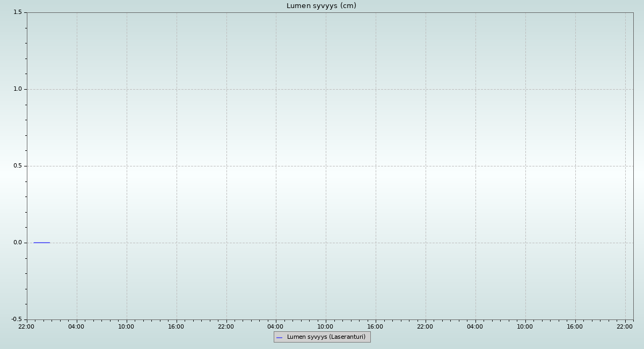
Task: Click the leftmost 22:00 time label
Action: point(26,326)
